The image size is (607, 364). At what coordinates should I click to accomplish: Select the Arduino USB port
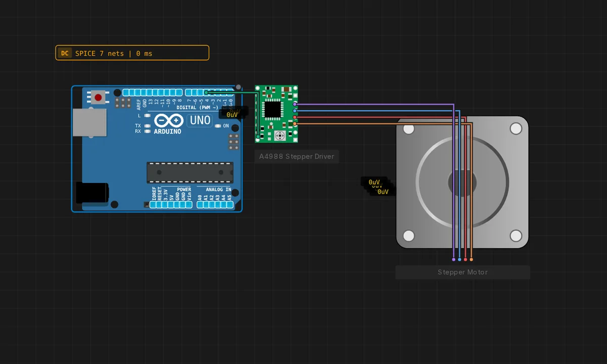pyautogui.click(x=90, y=122)
